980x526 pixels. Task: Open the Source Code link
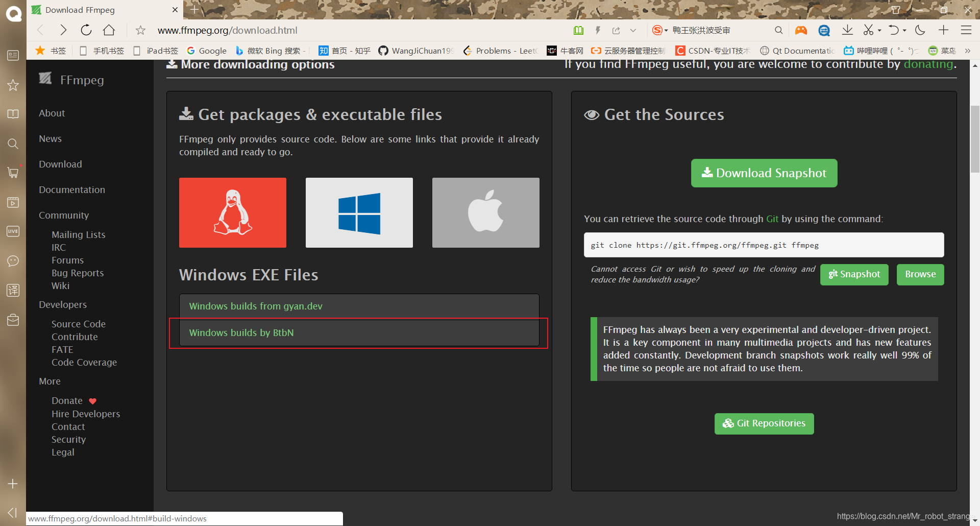point(79,324)
